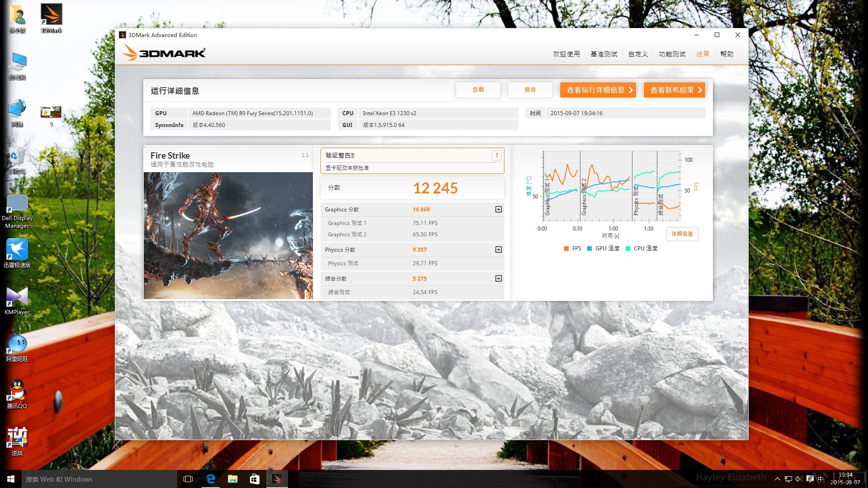Open File Explorer from the taskbar

pos(232,479)
